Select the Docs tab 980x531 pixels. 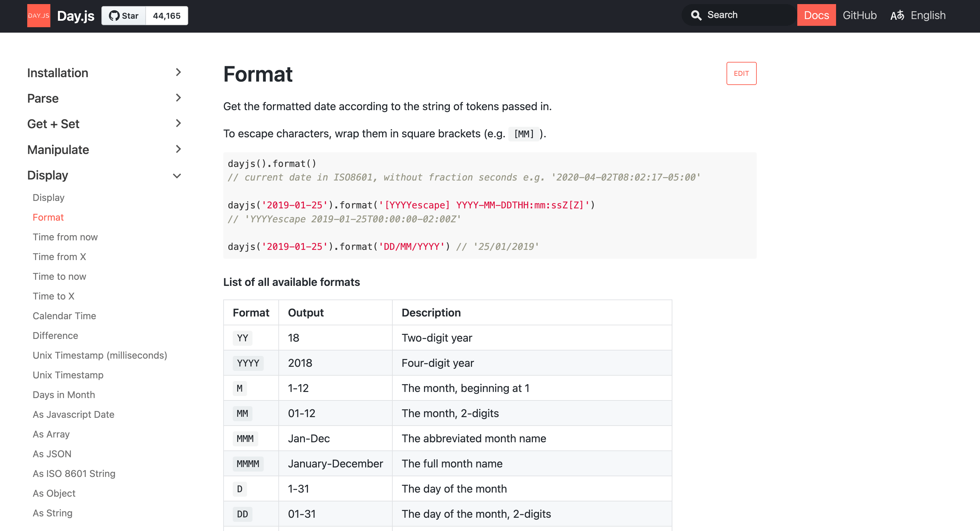pyautogui.click(x=816, y=15)
